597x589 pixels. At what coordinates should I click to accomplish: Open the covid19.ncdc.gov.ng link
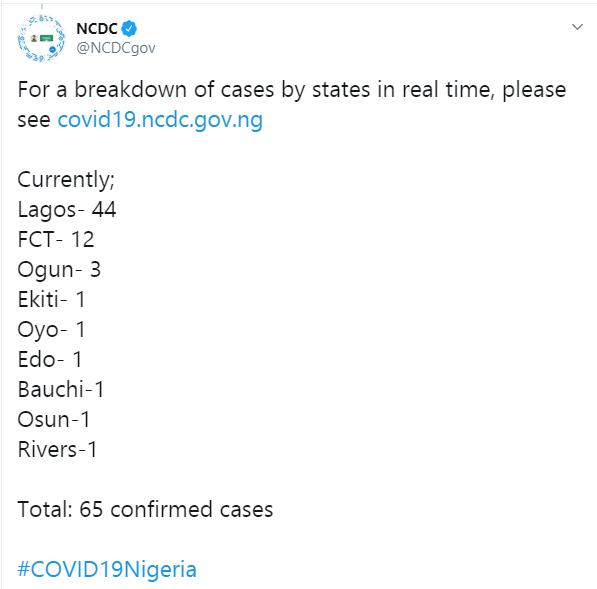click(x=160, y=120)
